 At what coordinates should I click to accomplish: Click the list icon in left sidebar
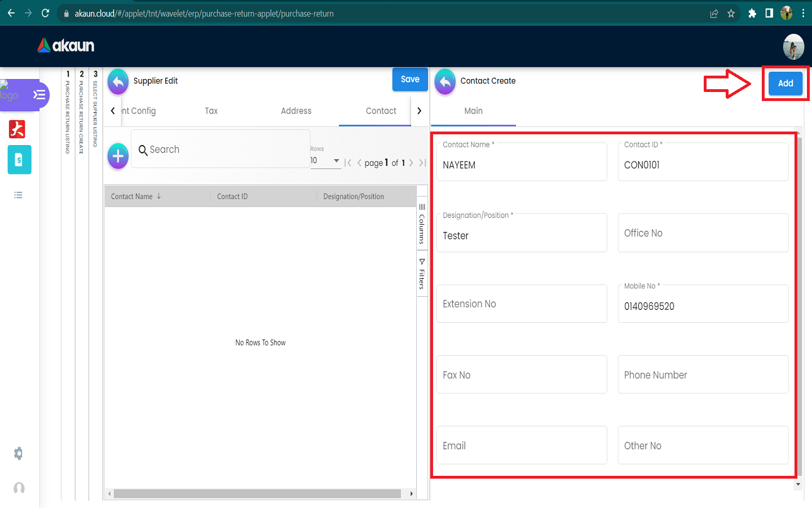click(19, 195)
